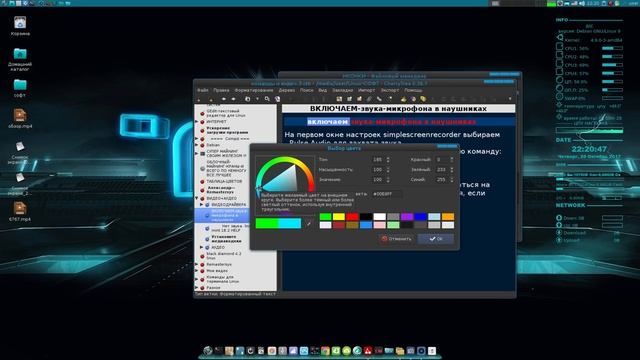Open Корзина trash desktop icon
This screenshot has width=640, height=360.
point(20,26)
